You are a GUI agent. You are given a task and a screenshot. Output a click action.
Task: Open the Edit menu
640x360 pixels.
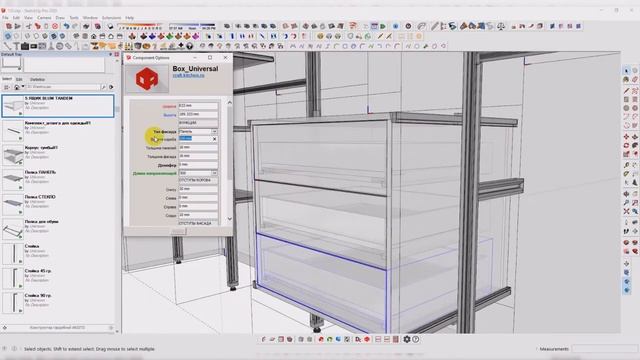coord(16,18)
